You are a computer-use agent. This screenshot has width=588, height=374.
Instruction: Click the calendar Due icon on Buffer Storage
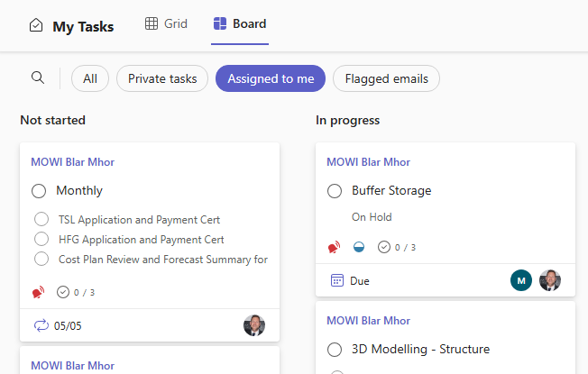point(336,280)
